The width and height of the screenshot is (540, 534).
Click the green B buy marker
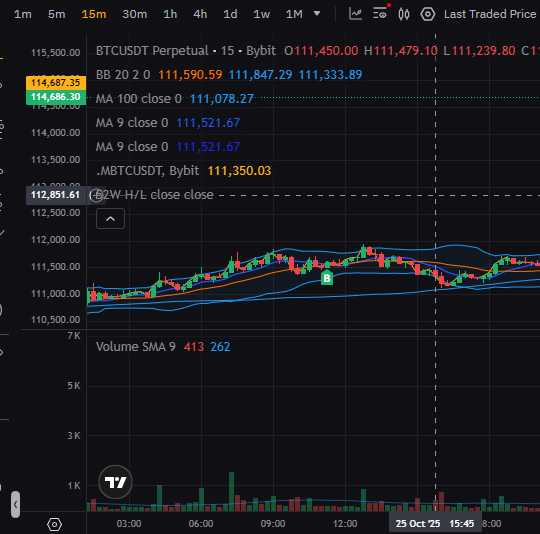[327, 278]
